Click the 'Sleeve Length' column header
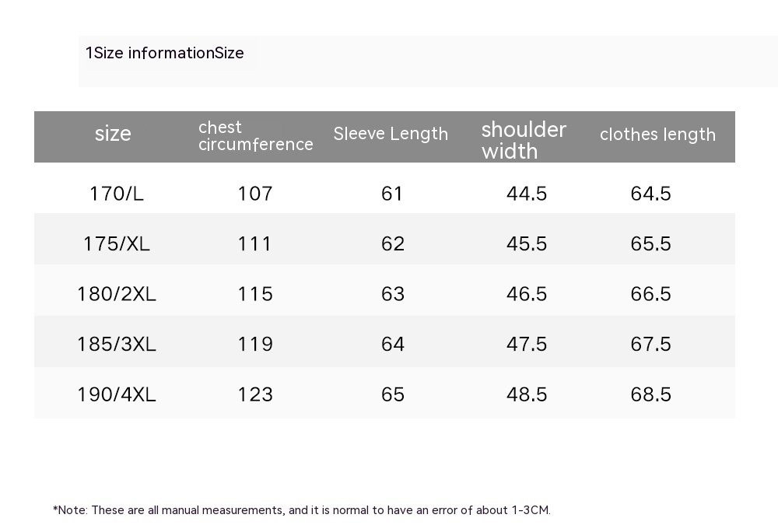The image size is (778, 532). [x=391, y=134]
